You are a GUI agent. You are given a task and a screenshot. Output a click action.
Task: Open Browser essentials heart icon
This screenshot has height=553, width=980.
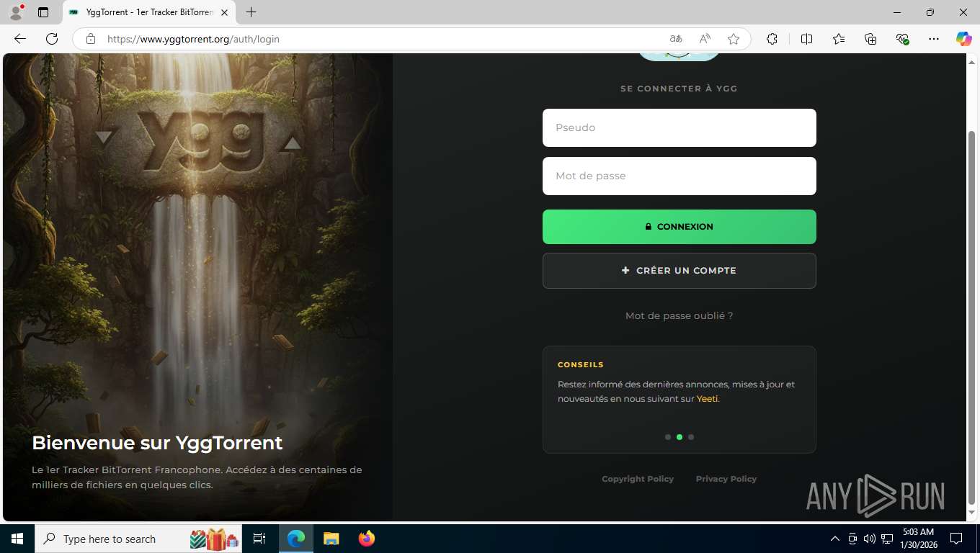click(x=902, y=39)
